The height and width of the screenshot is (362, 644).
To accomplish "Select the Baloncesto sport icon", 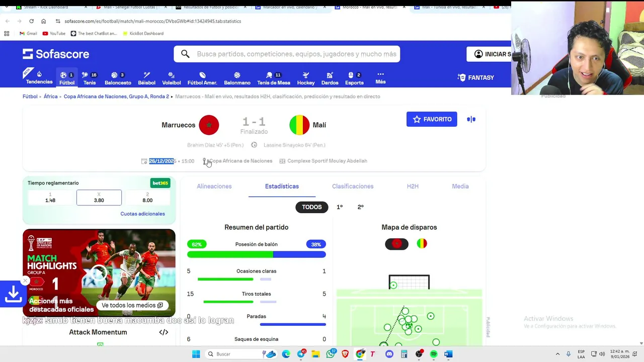I will click(118, 77).
